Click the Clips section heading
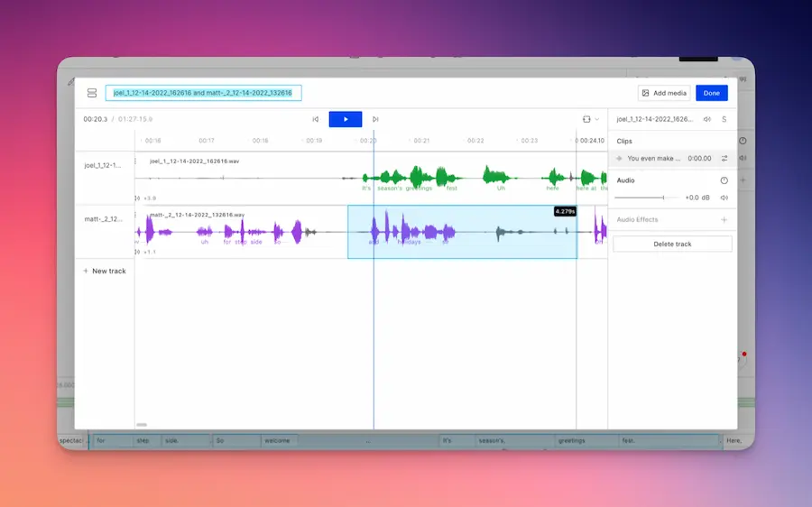The height and width of the screenshot is (507, 812). [x=624, y=141]
